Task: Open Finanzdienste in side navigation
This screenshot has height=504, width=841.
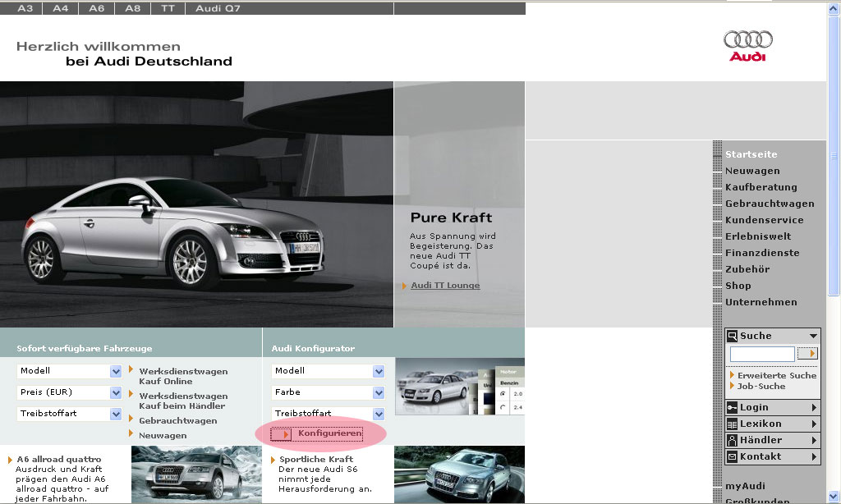Action: point(762,253)
